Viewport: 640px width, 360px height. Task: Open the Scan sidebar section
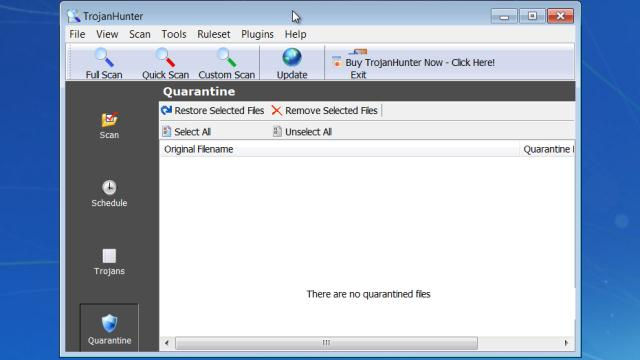click(x=109, y=126)
